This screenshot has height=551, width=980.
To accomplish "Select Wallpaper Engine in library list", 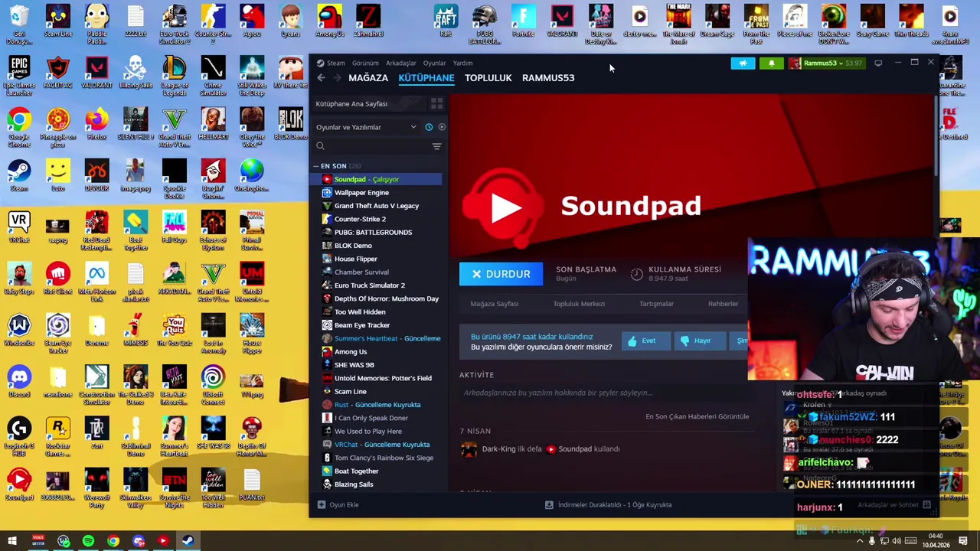I will point(375,193).
